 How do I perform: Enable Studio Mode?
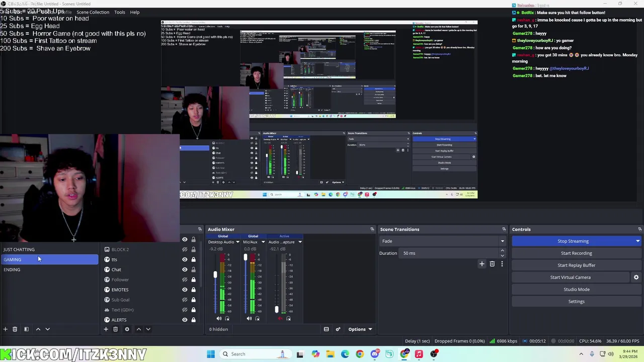click(x=577, y=290)
